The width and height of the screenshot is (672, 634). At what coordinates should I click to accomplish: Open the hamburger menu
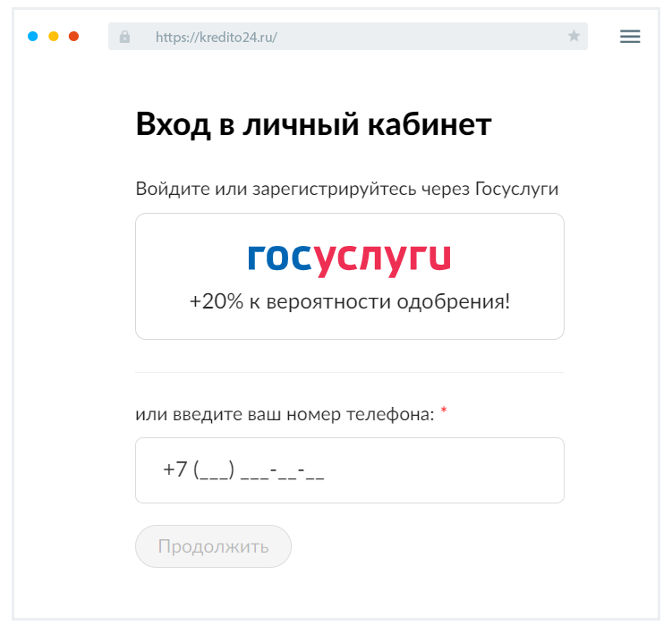[x=630, y=37]
